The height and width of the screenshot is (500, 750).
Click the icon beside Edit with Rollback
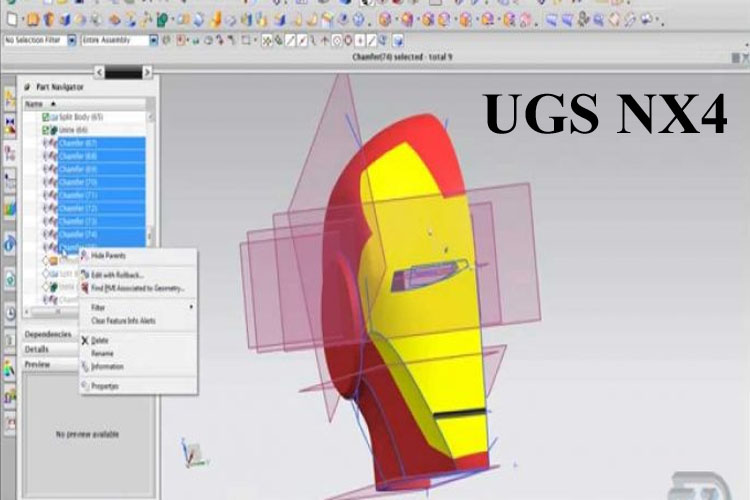(x=85, y=275)
